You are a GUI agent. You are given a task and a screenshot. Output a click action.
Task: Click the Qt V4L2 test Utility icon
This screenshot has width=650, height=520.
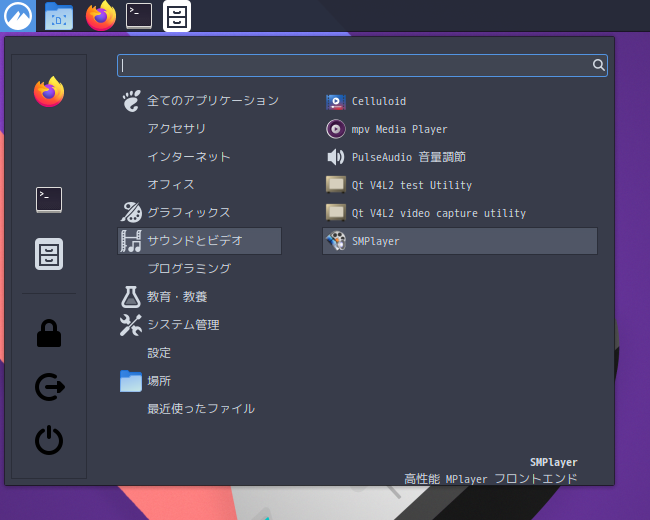click(x=336, y=185)
